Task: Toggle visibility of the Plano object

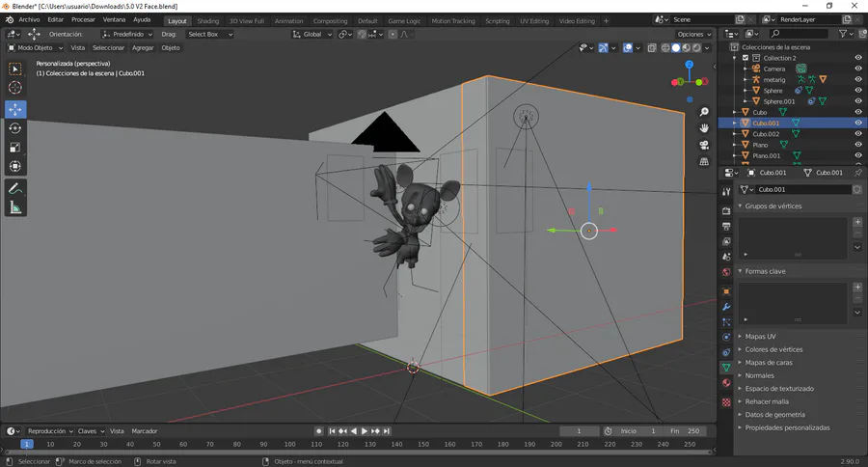Action: coord(858,145)
